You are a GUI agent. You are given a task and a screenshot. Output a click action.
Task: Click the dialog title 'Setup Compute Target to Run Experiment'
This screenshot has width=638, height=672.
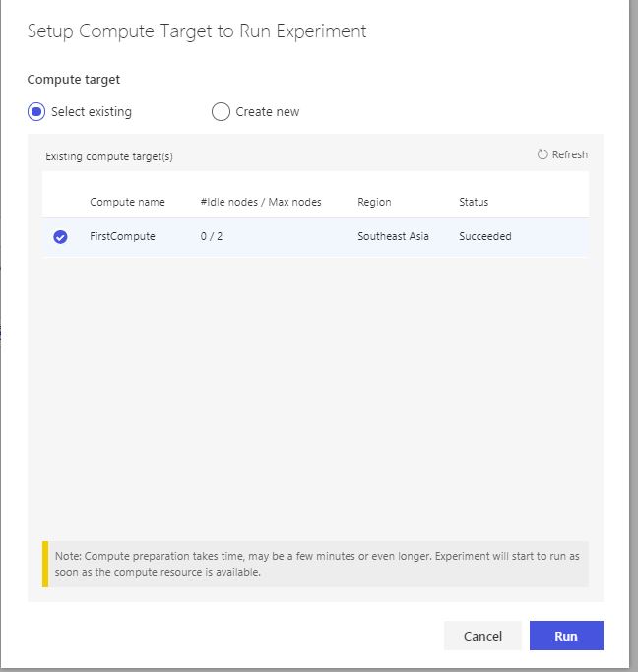tap(197, 31)
